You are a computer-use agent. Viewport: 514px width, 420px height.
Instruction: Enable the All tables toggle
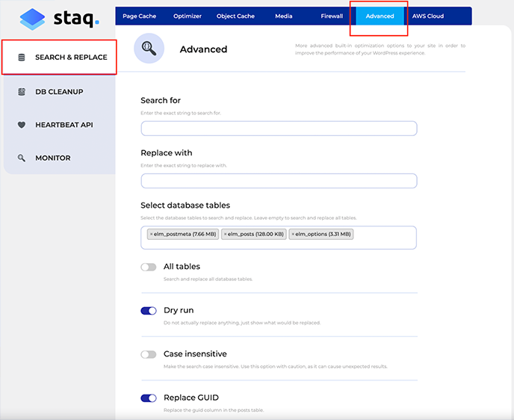coord(149,267)
